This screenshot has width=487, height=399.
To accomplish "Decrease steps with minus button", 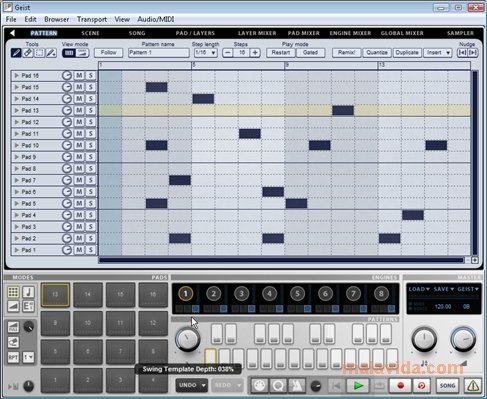I will point(228,53).
